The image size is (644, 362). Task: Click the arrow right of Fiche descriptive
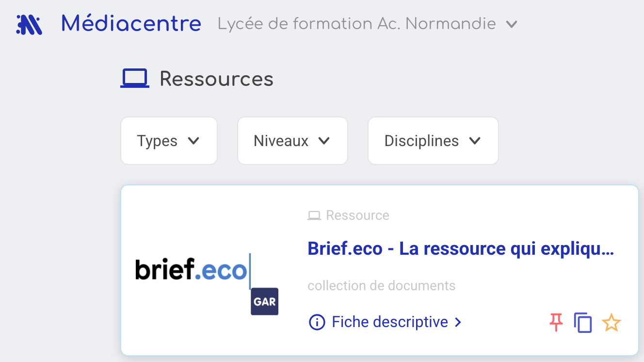point(458,322)
